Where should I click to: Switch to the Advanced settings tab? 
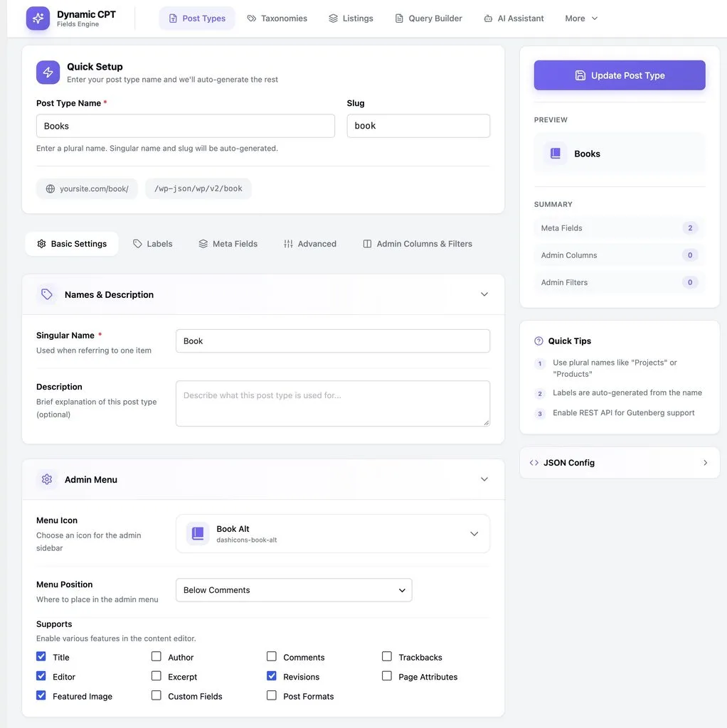(310, 244)
